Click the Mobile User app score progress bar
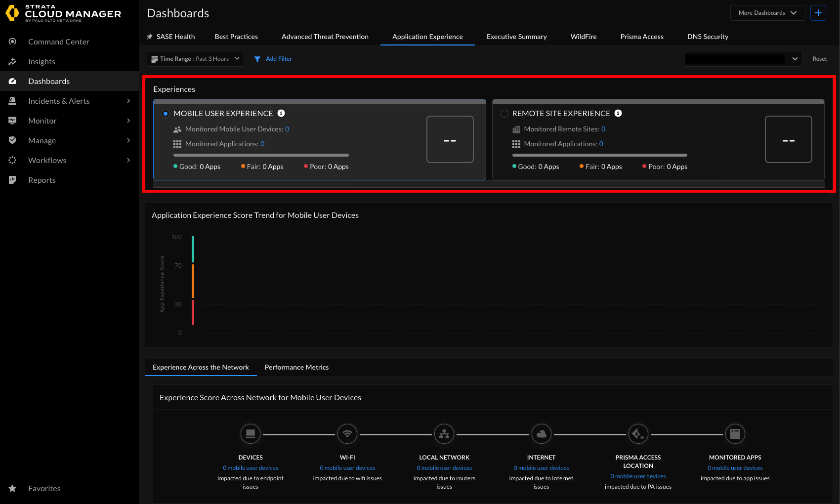 point(261,155)
